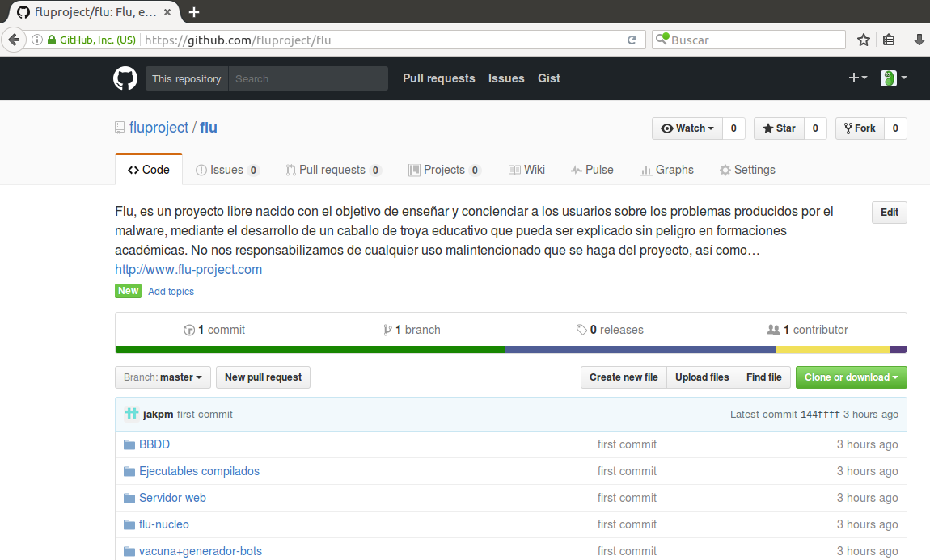Open the plus create-new dropdown in the header
Viewport: 930px width, 560px height.
856,78
